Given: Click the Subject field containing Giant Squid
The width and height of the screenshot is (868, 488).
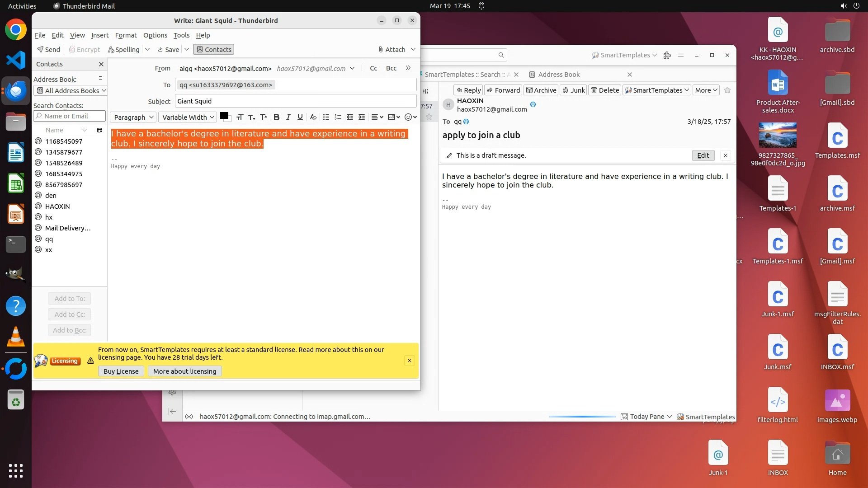Looking at the screenshot, I should (x=296, y=101).
